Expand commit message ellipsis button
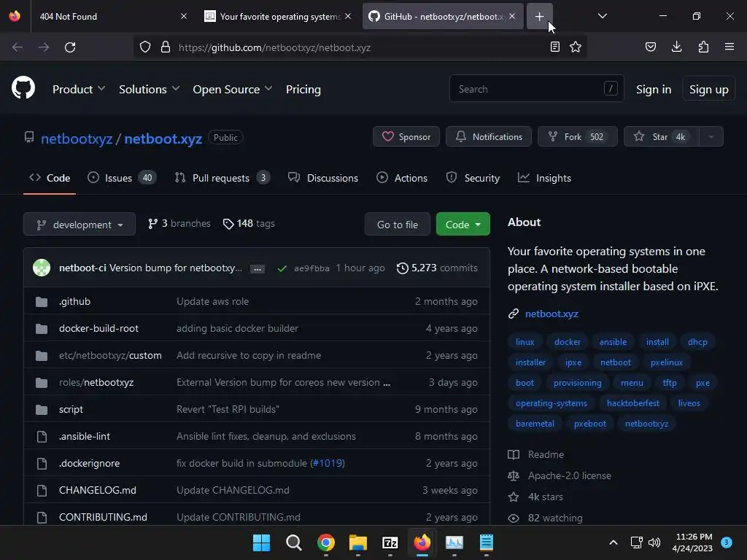The width and height of the screenshot is (747, 560). pyautogui.click(x=258, y=269)
